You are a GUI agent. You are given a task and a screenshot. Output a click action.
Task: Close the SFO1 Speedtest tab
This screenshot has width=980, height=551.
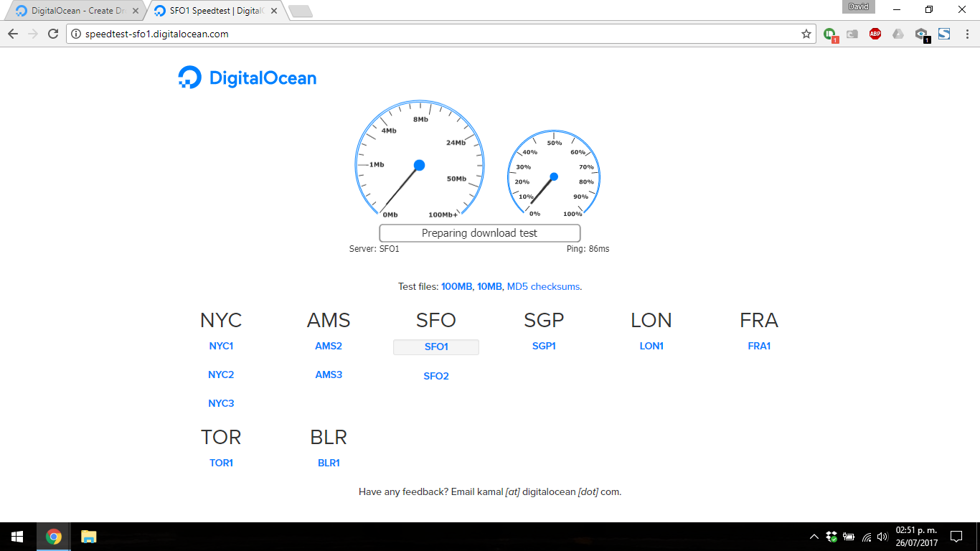tap(274, 11)
